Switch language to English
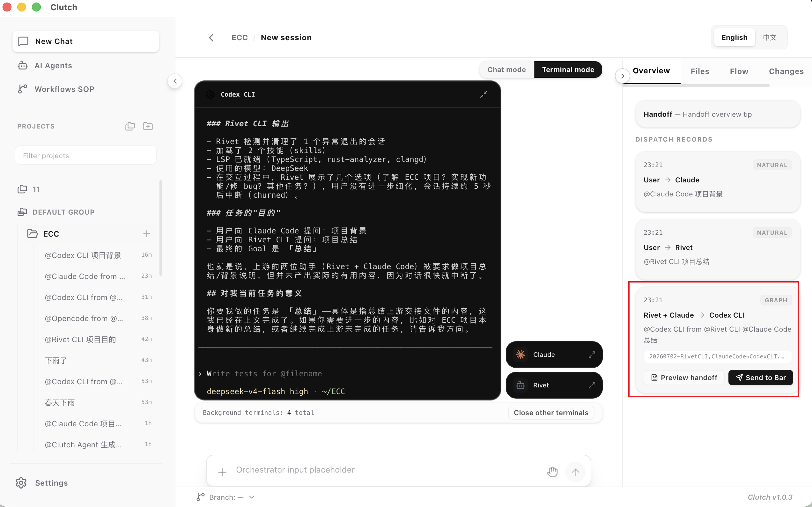This screenshot has height=507, width=812. coord(734,37)
